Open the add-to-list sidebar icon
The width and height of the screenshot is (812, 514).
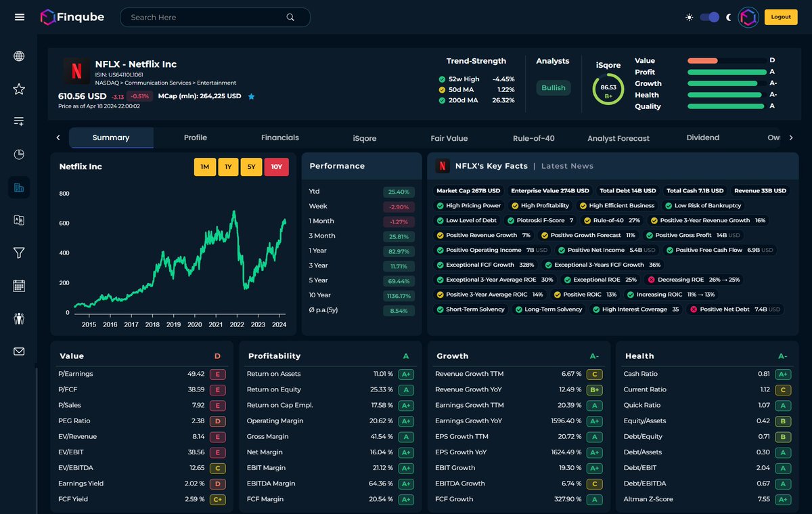pyautogui.click(x=19, y=121)
